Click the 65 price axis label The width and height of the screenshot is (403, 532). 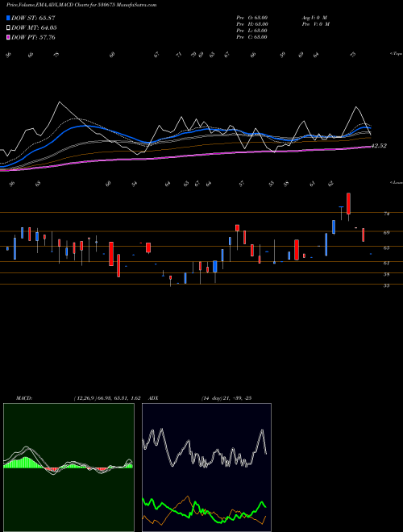[386, 248]
